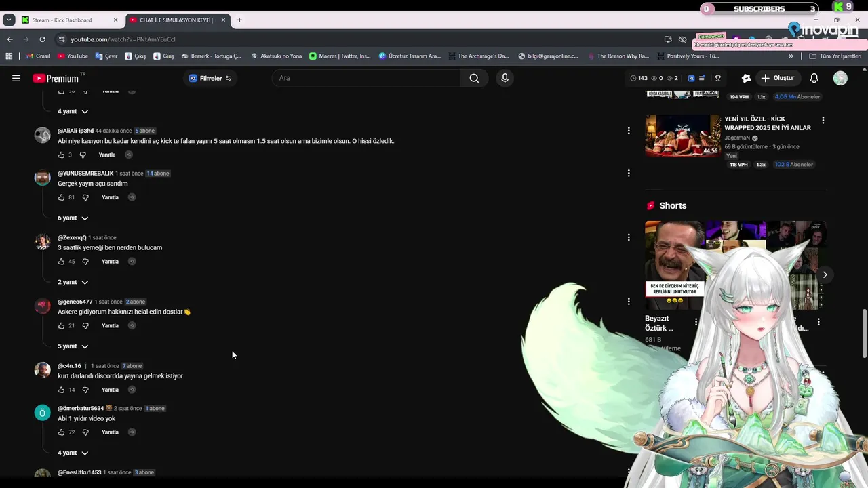The width and height of the screenshot is (868, 488).
Task: Run search with the magnifier icon
Action: pyautogui.click(x=474, y=78)
